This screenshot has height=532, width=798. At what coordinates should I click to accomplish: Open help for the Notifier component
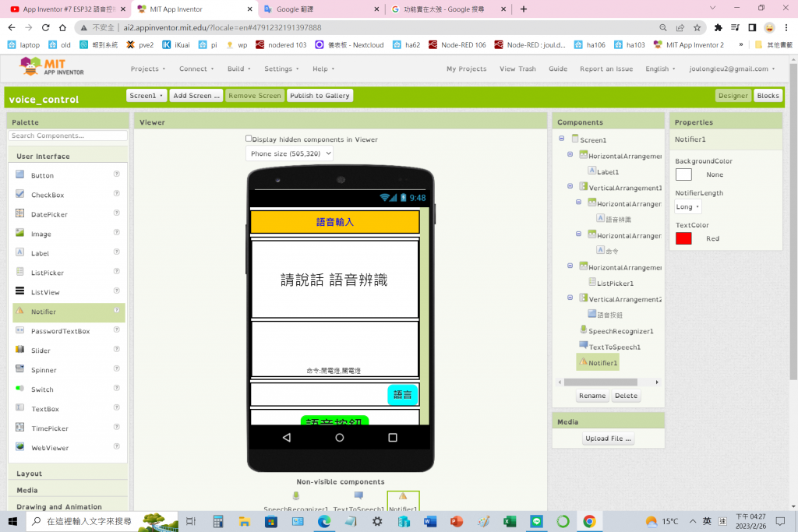click(x=117, y=310)
